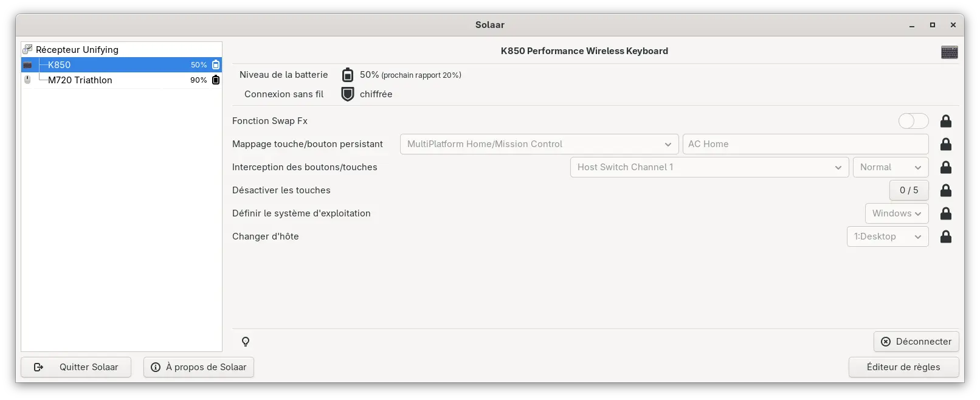Image resolution: width=980 pixels, height=400 pixels.
Task: Toggle the Fonction Swap Fx switch
Action: point(913,121)
